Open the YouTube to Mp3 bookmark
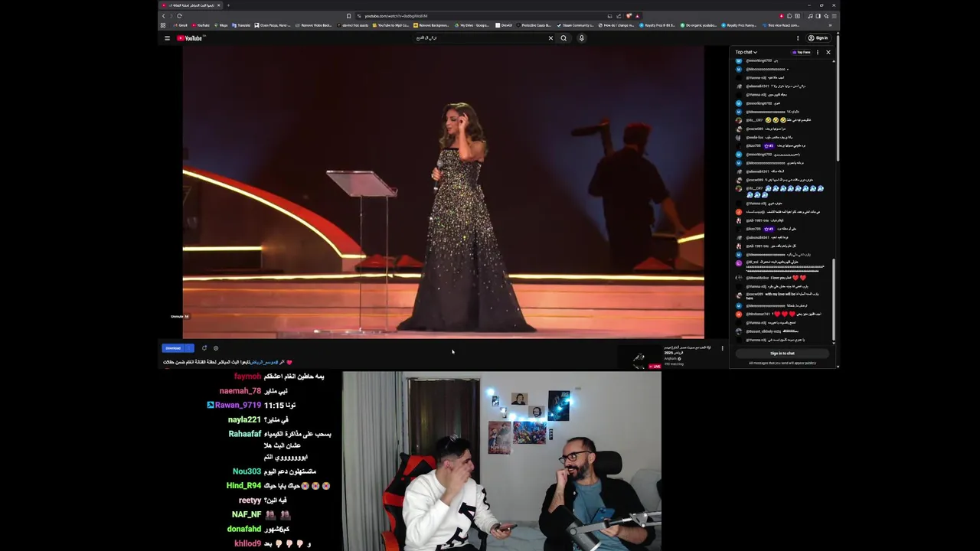 click(x=392, y=25)
